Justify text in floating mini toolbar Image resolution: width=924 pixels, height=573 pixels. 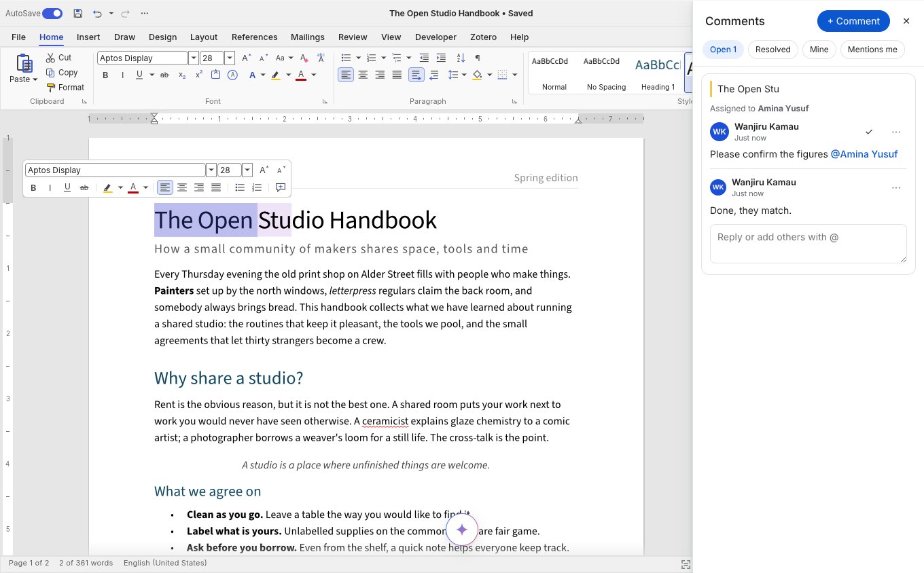click(216, 187)
